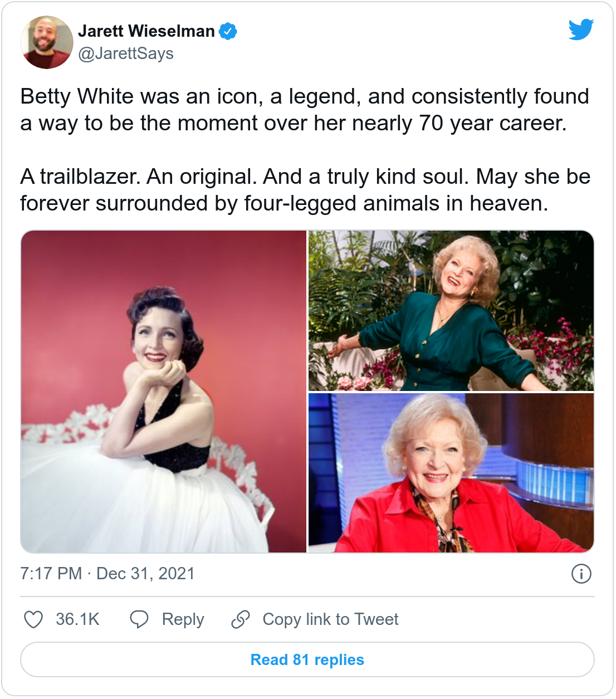Screen dimensions: 616x699
Task: Click the Twitter bird logo
Action: point(581,30)
